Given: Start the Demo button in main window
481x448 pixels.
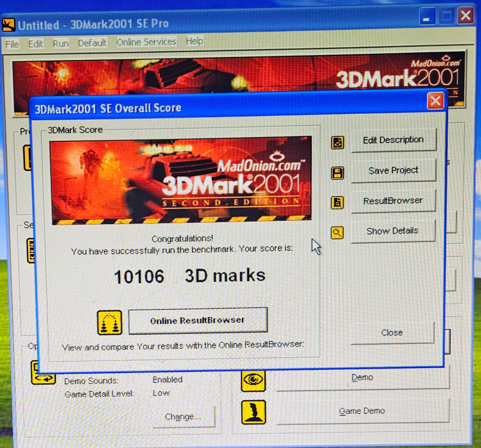Looking at the screenshot, I should [x=363, y=378].
